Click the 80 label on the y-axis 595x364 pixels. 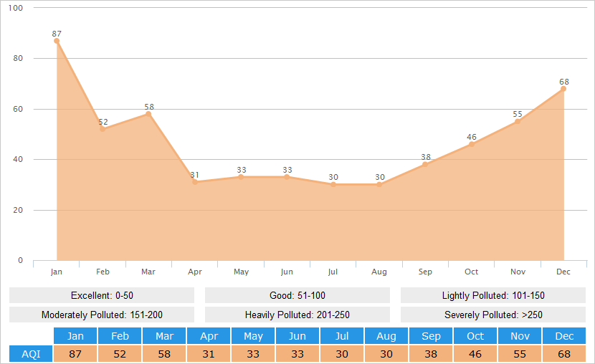[18, 58]
